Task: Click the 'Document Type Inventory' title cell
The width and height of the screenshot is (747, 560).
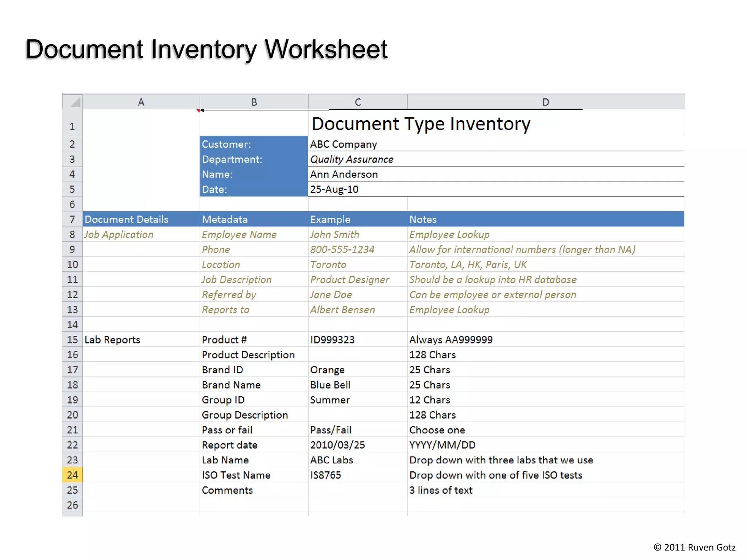Action: click(x=421, y=124)
